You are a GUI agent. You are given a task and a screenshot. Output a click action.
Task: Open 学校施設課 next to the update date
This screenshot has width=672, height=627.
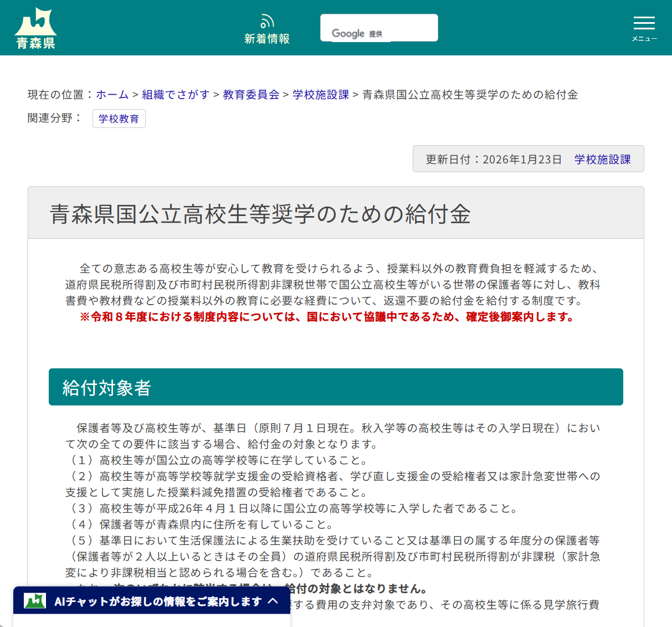pyautogui.click(x=603, y=159)
